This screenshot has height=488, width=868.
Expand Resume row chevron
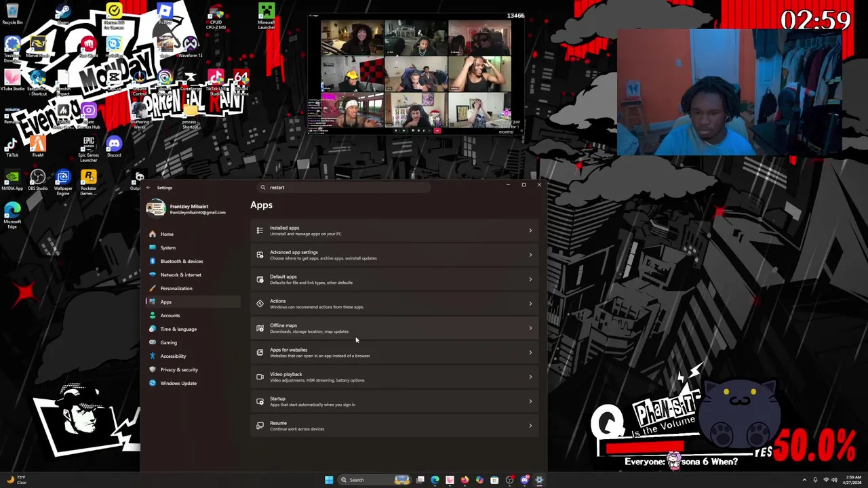tap(530, 426)
